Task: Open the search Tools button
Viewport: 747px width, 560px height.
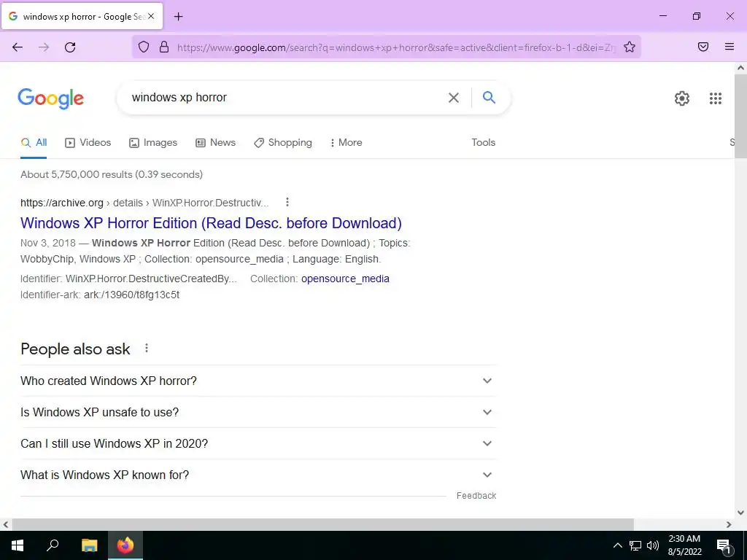Action: coord(484,142)
